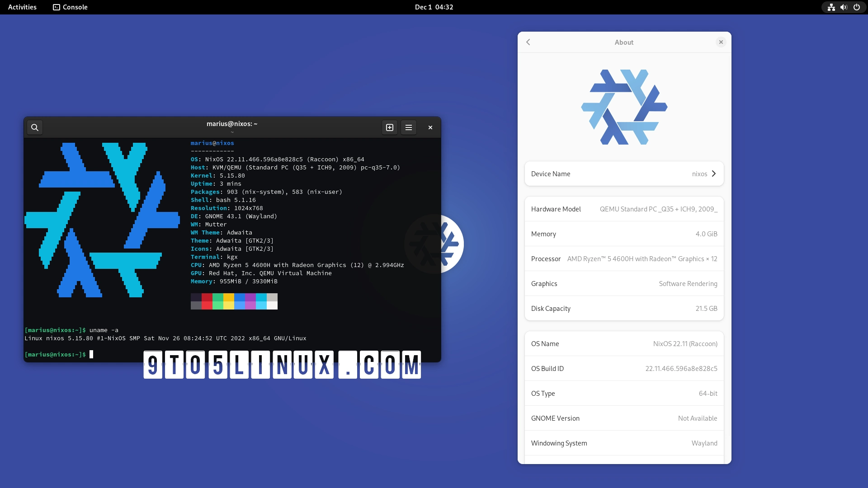This screenshot has width=868, height=488.
Task: Select the OS Build ID row
Action: (x=624, y=368)
